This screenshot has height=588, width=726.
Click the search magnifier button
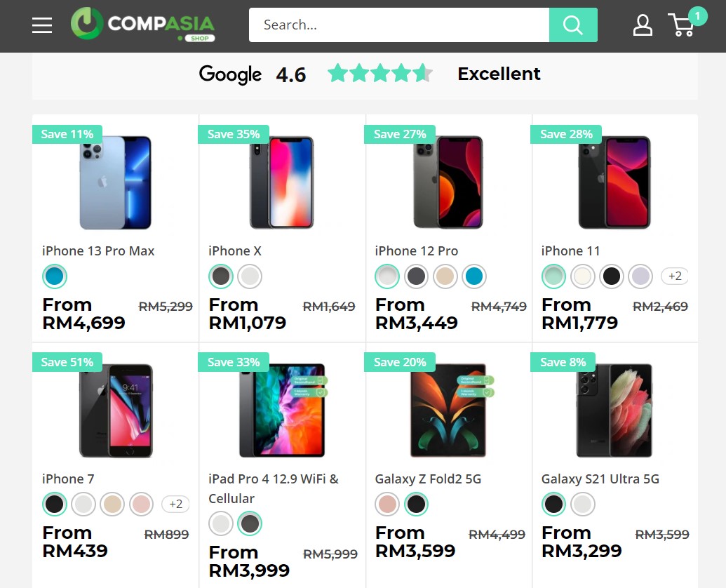pos(572,25)
